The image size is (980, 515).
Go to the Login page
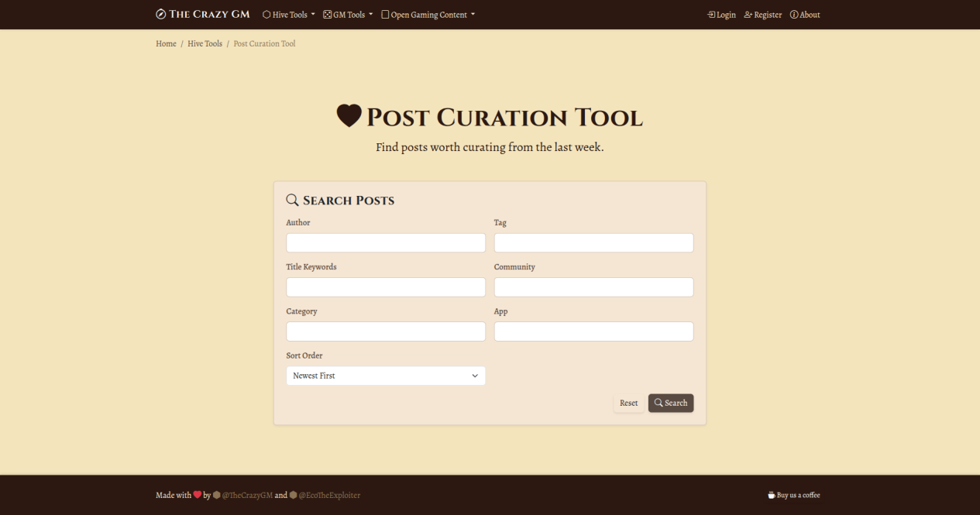click(721, 15)
